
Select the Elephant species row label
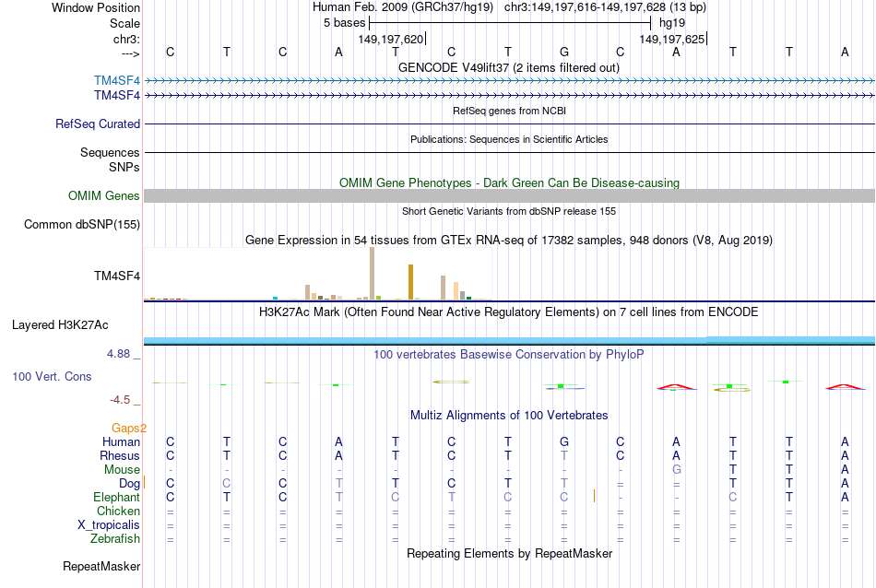(117, 497)
